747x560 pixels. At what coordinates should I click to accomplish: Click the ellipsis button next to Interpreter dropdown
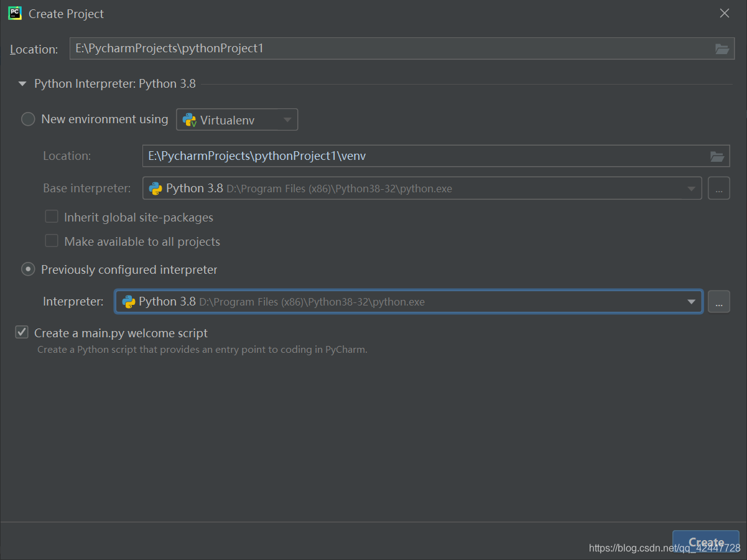[718, 302]
